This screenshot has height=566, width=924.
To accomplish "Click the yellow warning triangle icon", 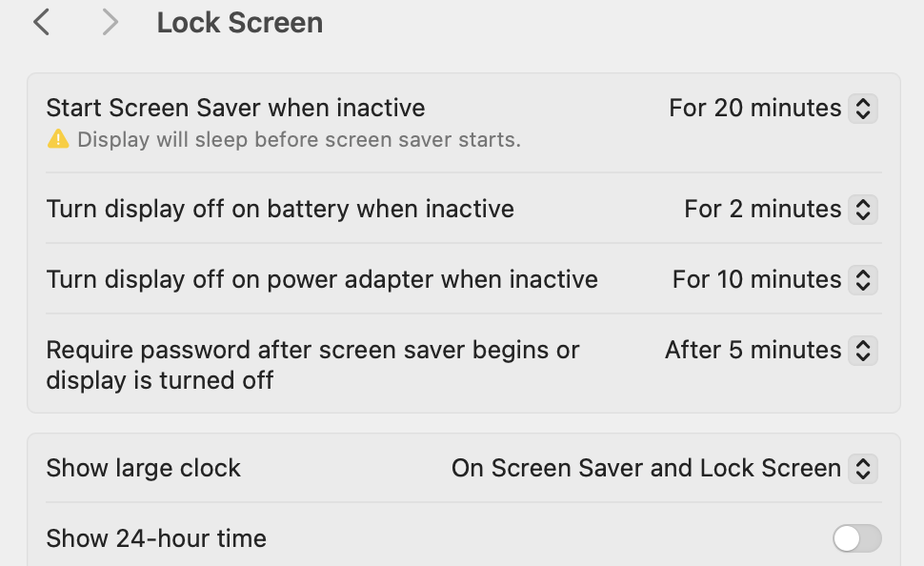I will tap(57, 140).
